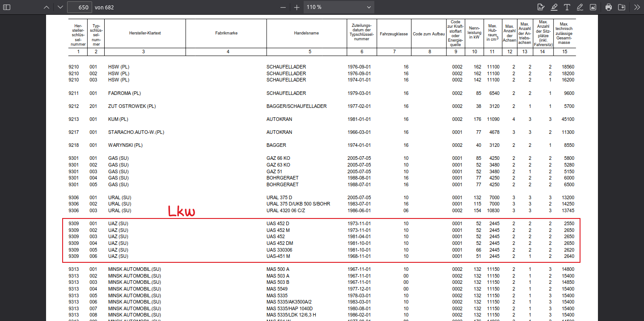Image resolution: width=644 pixels, height=321 pixels.
Task: Click date '1979-03-01' in FADROMA row
Action: tap(359, 93)
